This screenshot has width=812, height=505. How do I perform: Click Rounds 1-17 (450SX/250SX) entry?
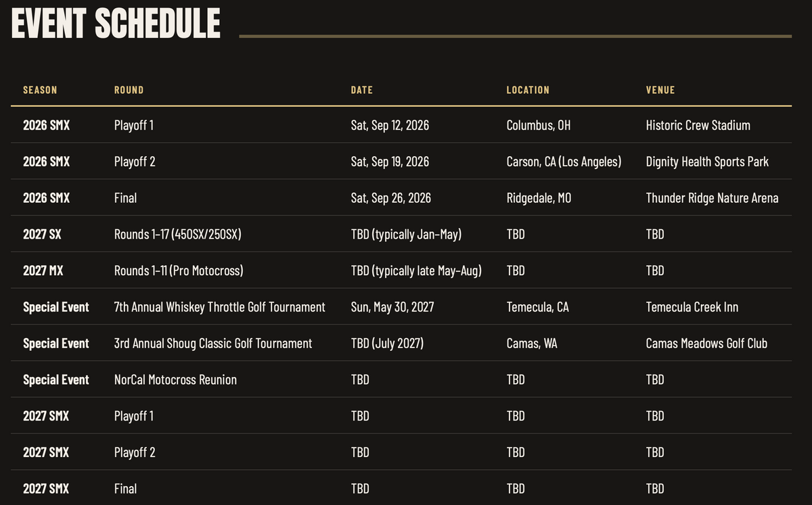178,235
